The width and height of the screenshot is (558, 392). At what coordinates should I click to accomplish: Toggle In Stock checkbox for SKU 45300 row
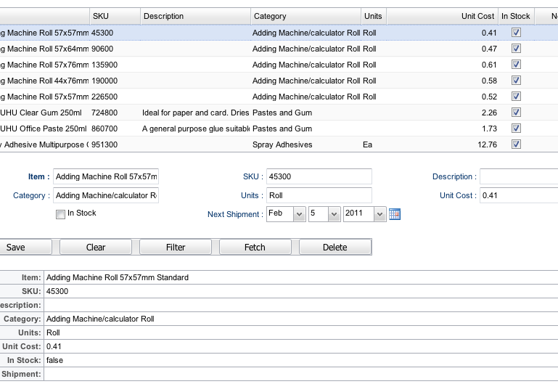pyautogui.click(x=516, y=33)
